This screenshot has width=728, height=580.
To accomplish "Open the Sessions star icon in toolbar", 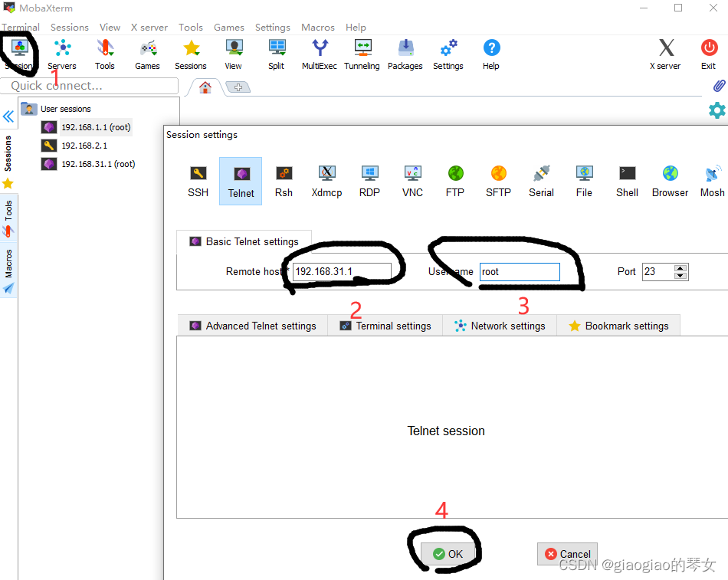I will [x=191, y=55].
